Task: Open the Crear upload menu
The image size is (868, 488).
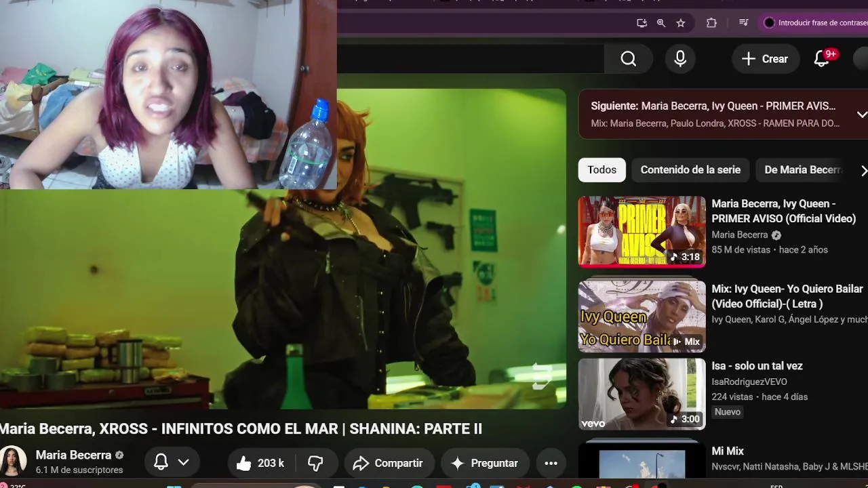Action: 765,59
